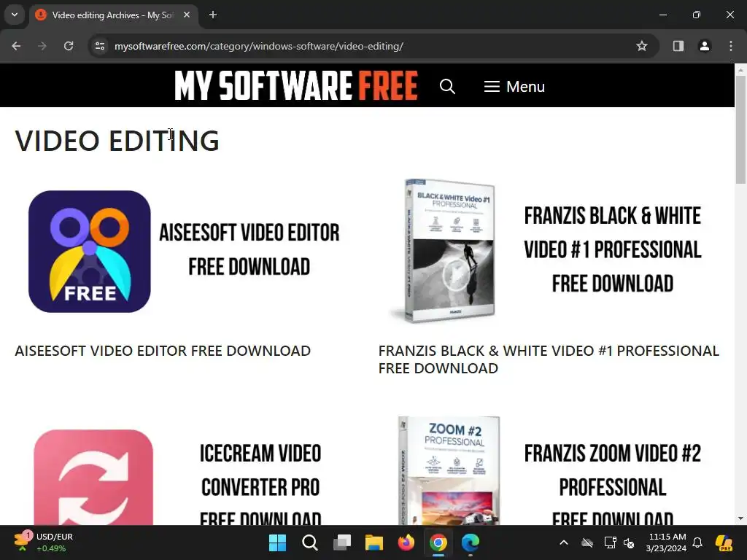Click the cloud sync tray icon
Image resolution: width=747 pixels, height=560 pixels.
point(587,542)
